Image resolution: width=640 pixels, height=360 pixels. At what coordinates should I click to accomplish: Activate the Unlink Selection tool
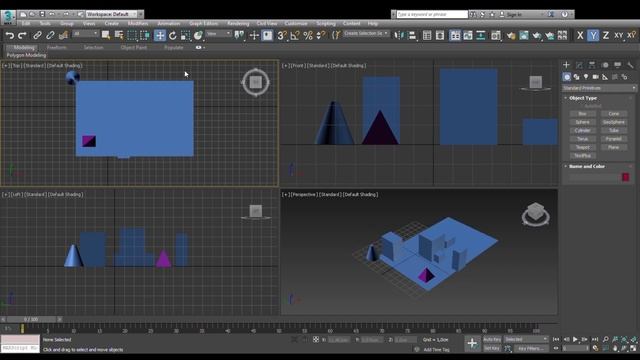tap(50, 36)
